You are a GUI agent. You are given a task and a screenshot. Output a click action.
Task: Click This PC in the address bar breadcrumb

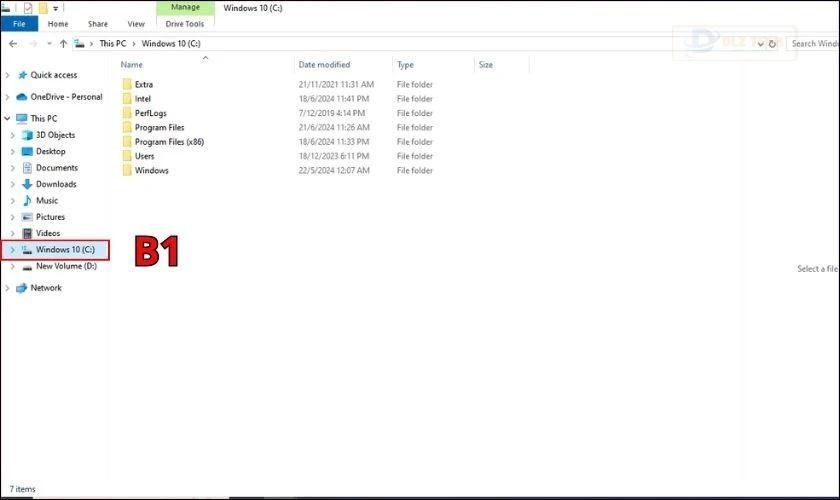point(113,44)
